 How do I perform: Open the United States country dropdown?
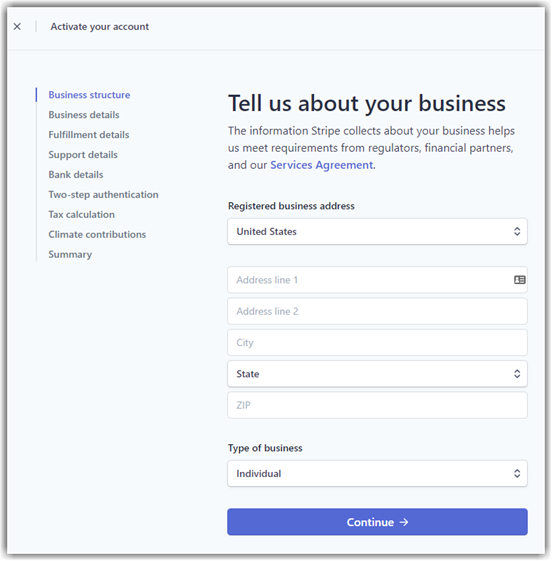[x=377, y=231]
